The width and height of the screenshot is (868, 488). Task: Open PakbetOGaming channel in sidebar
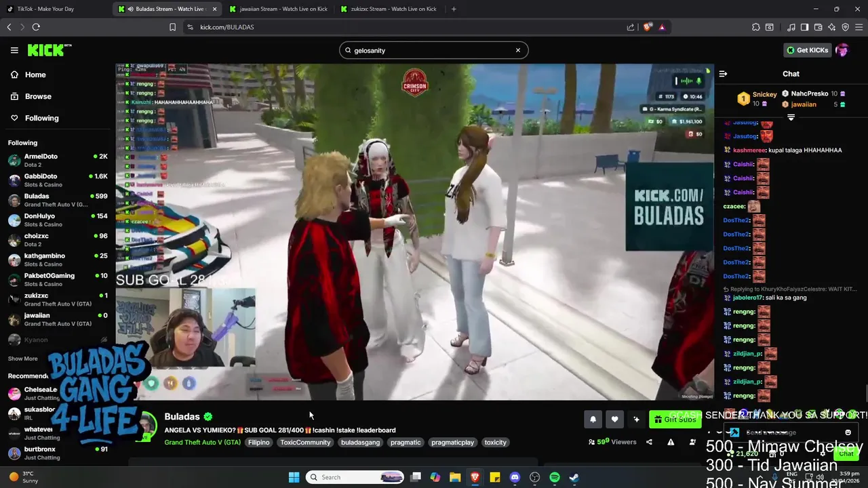pyautogui.click(x=58, y=279)
